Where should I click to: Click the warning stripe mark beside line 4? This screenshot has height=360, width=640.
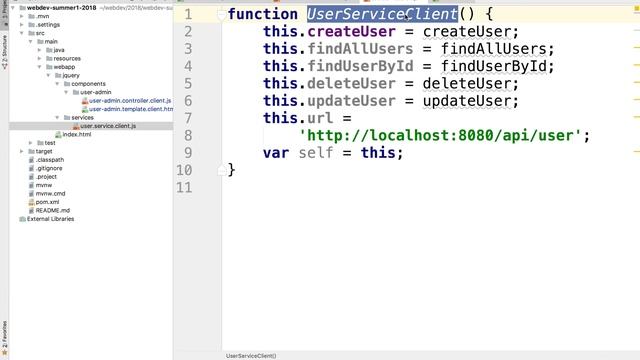pyautogui.click(x=636, y=65)
